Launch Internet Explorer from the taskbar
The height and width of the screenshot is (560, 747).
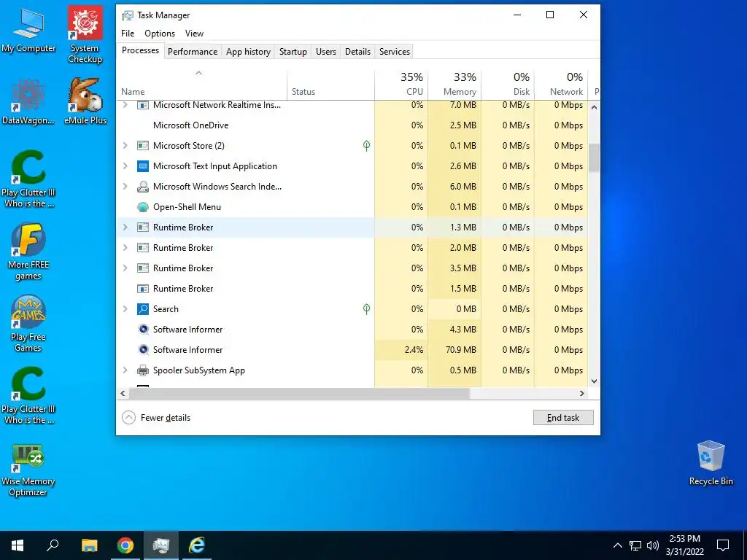coord(197,545)
